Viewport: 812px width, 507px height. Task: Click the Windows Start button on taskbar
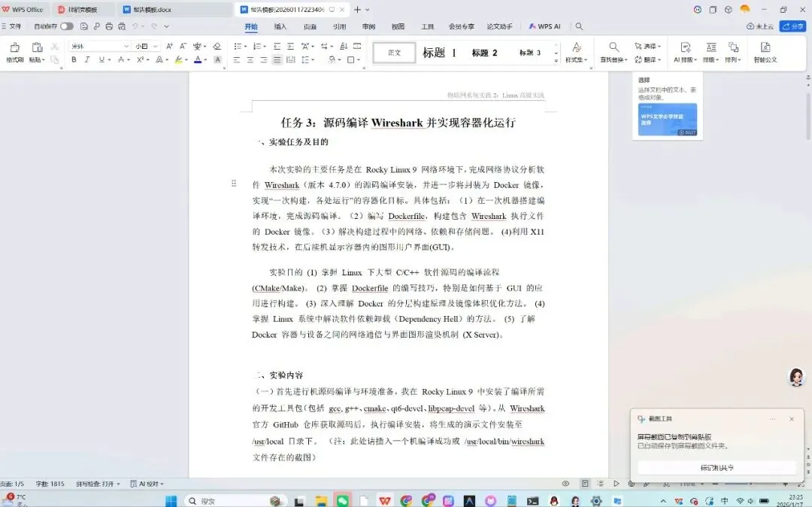[171, 501]
